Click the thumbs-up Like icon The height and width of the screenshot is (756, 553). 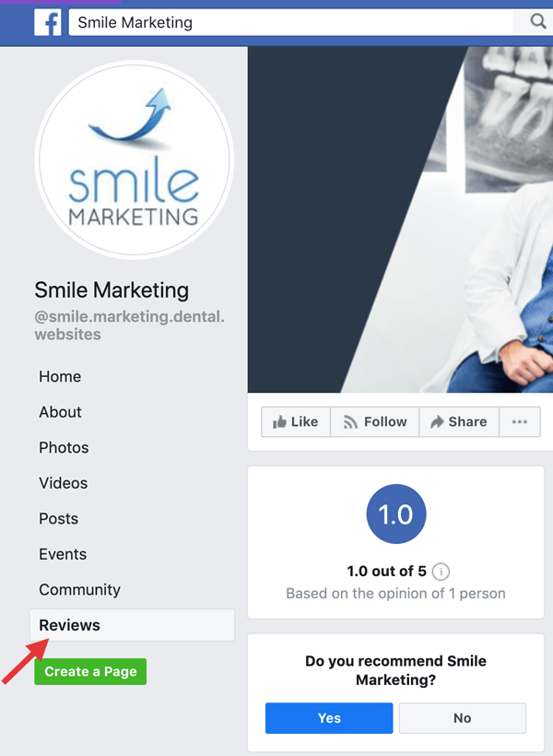pos(279,422)
